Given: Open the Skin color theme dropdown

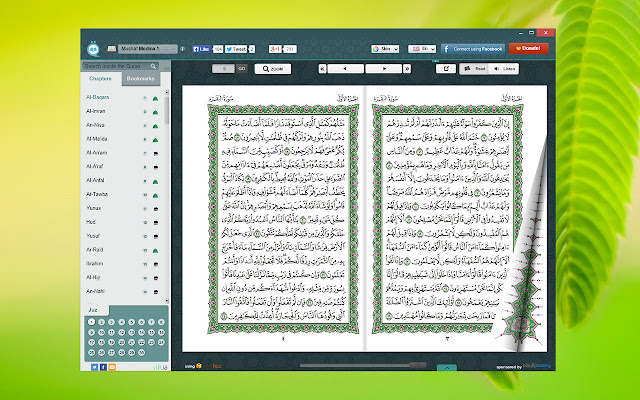Looking at the screenshot, I should point(385,49).
